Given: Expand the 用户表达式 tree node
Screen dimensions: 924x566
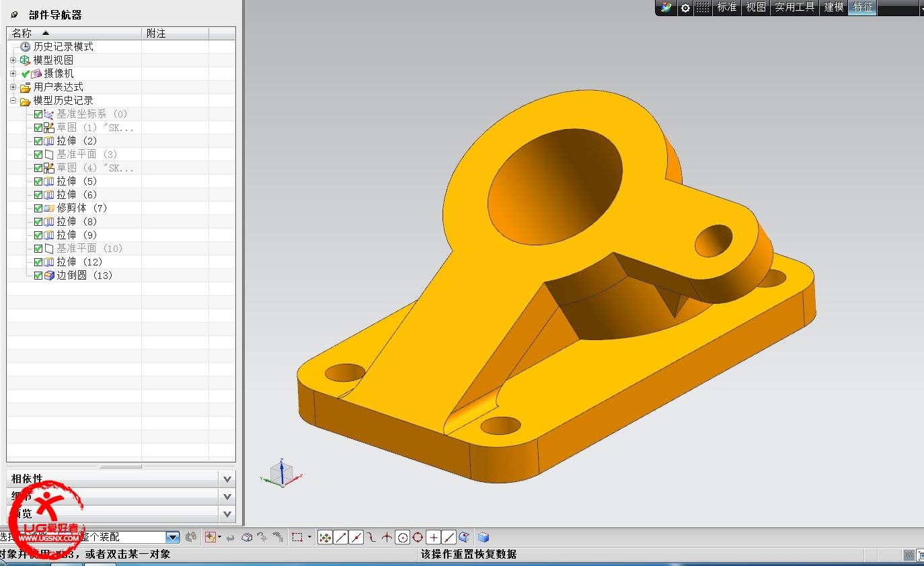Looking at the screenshot, I should 13,87.
